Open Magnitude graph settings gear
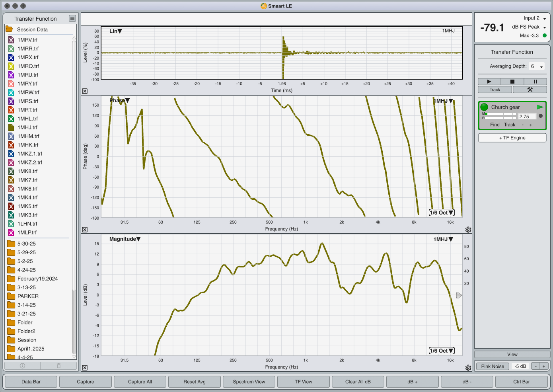This screenshot has height=392, width=553. click(x=468, y=368)
